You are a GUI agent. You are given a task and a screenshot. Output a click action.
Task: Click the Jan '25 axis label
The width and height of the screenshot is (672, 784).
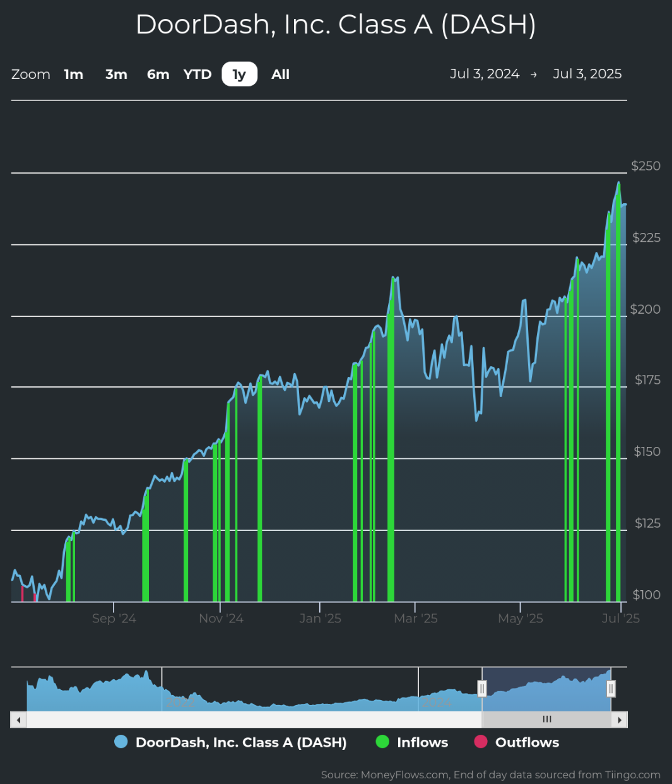coord(320,619)
